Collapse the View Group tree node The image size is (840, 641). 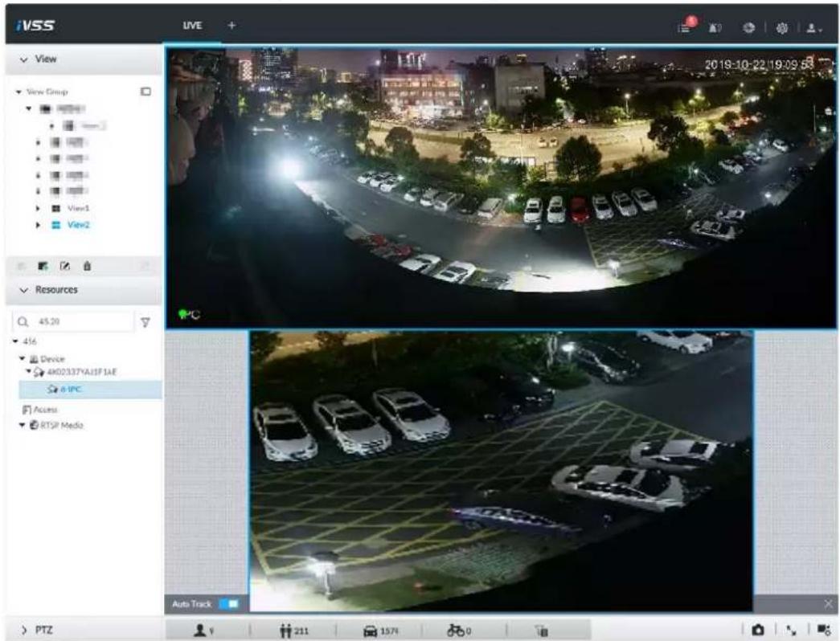(x=18, y=92)
